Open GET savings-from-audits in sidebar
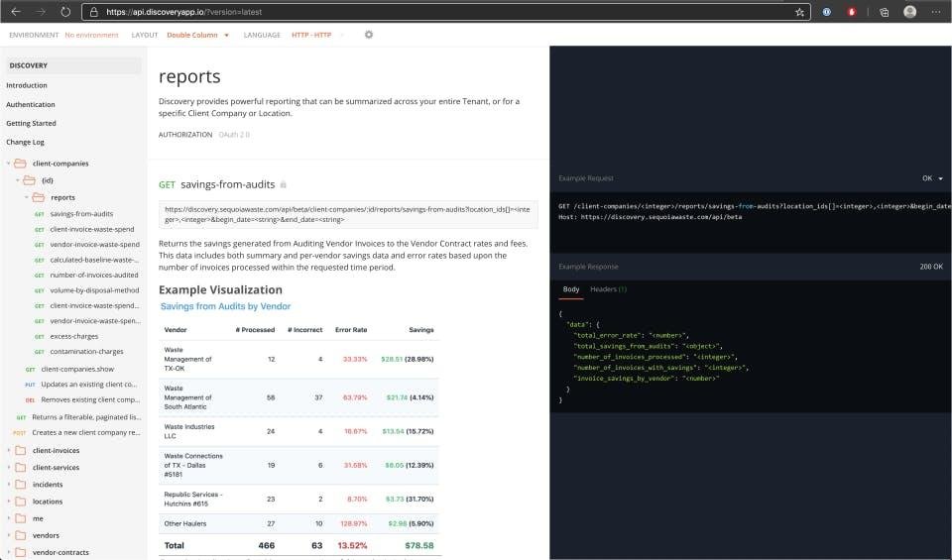This screenshot has width=952, height=560. 81,213
